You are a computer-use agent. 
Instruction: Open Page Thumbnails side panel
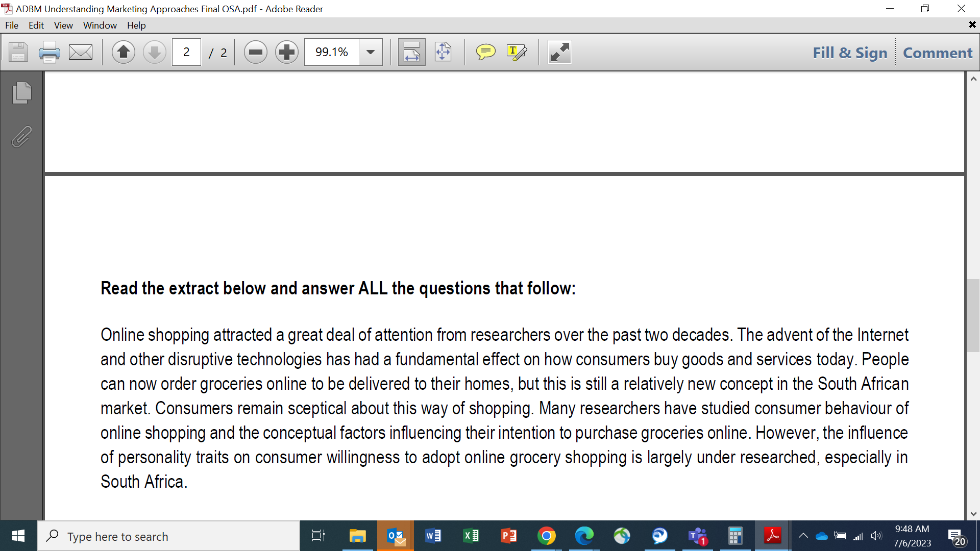[x=21, y=93]
